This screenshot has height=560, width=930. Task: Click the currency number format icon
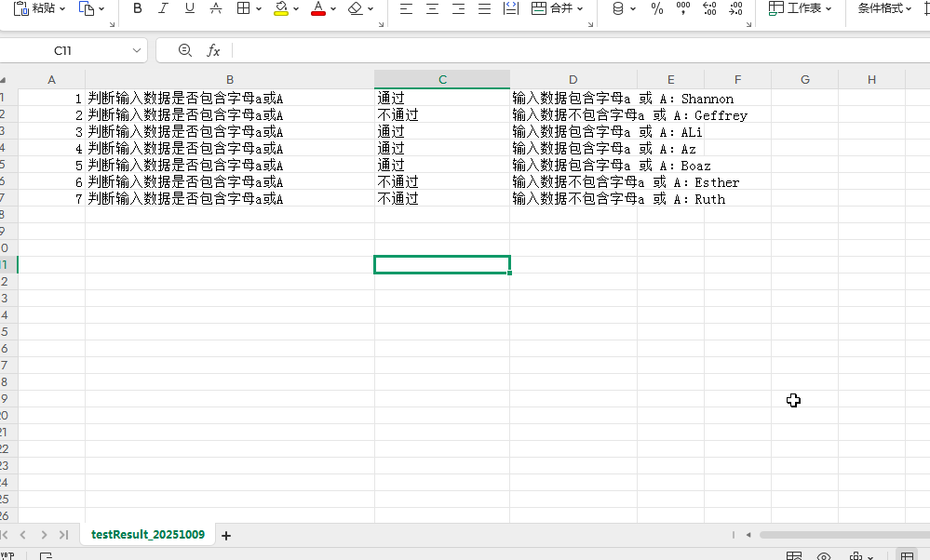[x=618, y=8]
